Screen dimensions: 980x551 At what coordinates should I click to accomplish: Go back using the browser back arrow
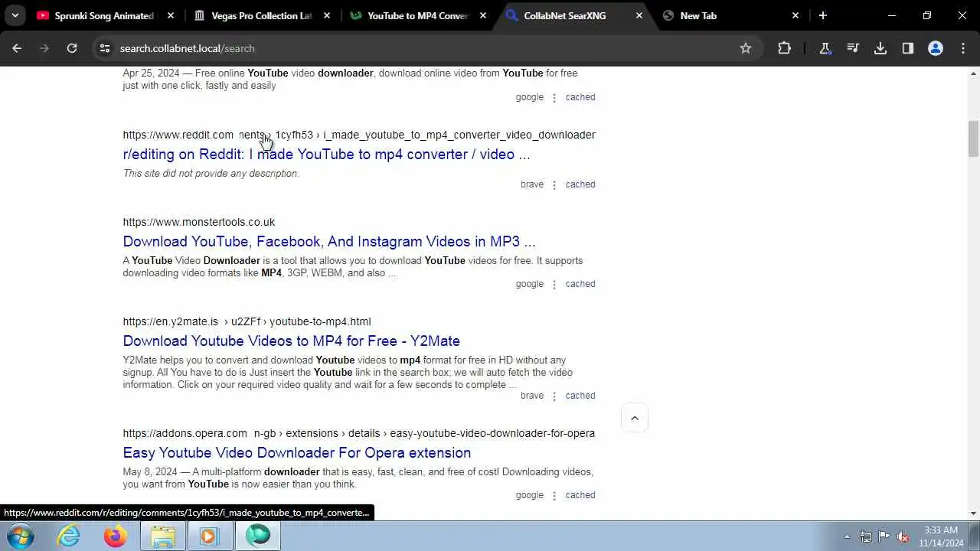coord(17,48)
